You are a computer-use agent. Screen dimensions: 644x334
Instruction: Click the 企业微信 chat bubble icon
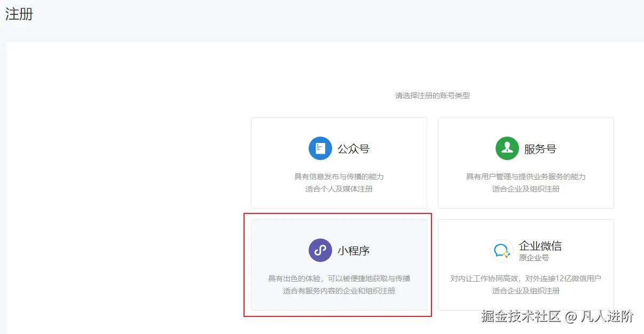[502, 250]
